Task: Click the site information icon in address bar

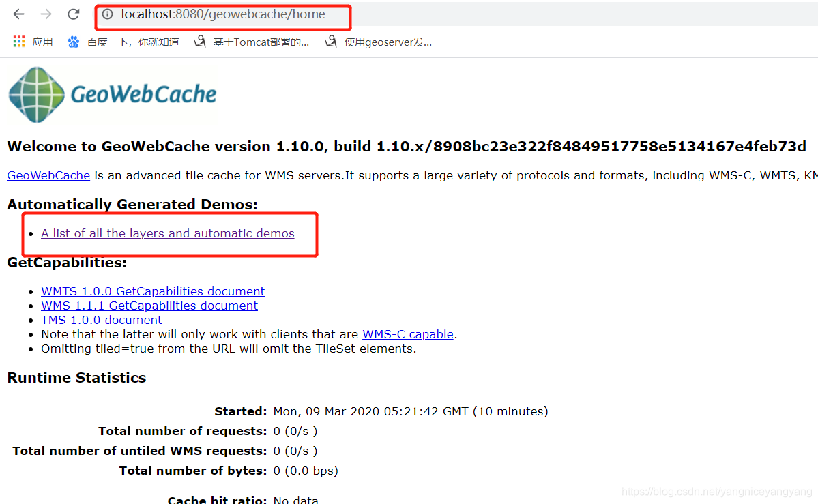Action: pos(110,14)
